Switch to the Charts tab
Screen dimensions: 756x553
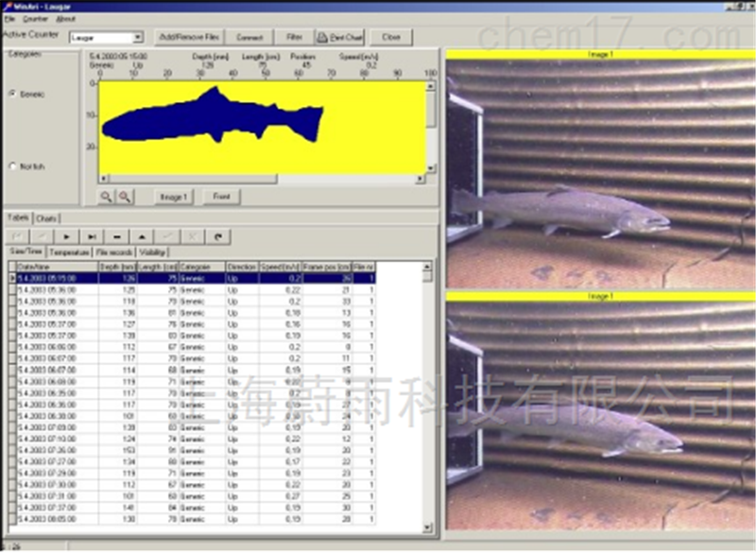46,218
